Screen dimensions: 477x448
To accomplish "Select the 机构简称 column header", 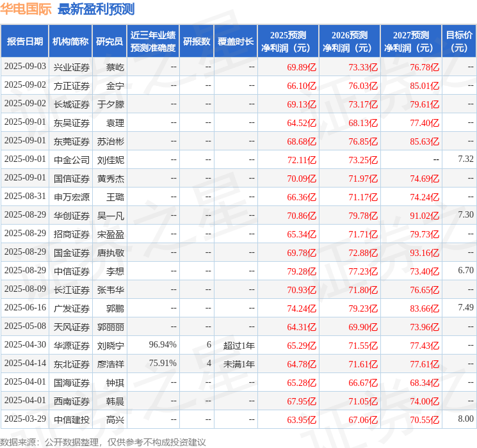I will pos(70,42).
